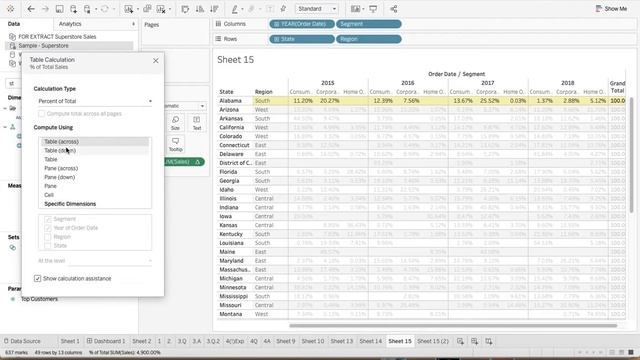Viewport: 640px width, 360px height.
Task: Click the Swap rows and columns icon
Action: 185,9
